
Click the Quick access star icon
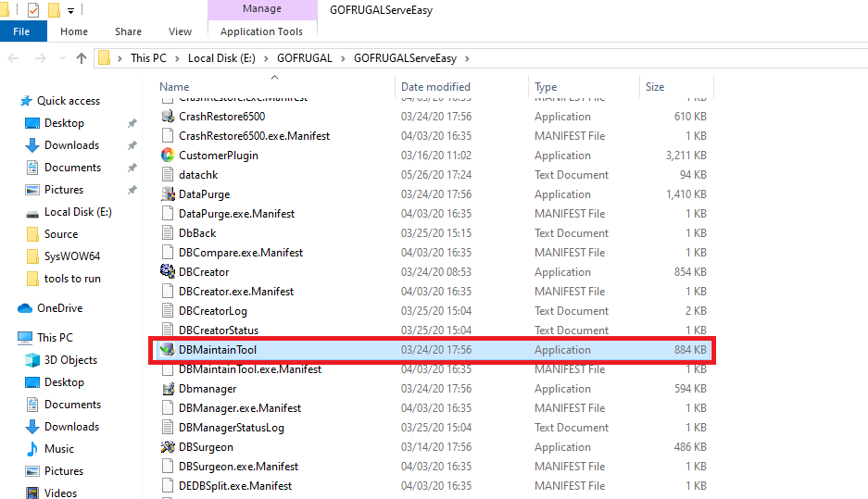click(x=25, y=101)
